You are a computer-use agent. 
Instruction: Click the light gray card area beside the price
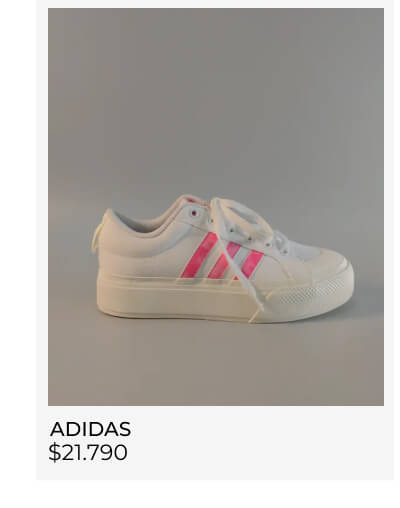pos(260,443)
